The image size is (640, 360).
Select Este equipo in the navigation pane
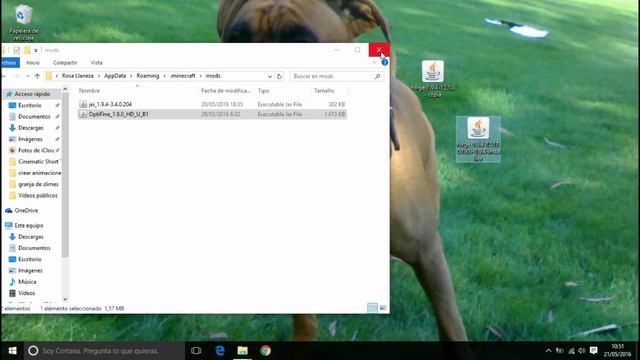point(29,225)
